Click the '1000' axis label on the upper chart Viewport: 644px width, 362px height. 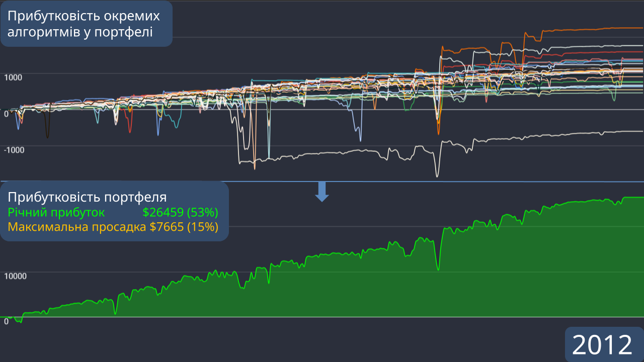pyautogui.click(x=13, y=77)
